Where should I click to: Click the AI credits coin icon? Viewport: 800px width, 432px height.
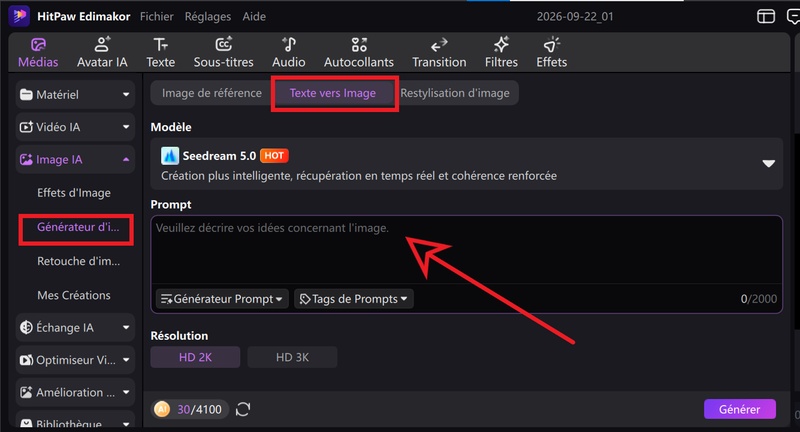pos(162,409)
